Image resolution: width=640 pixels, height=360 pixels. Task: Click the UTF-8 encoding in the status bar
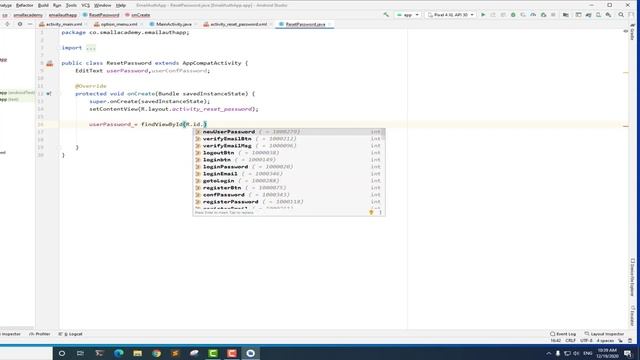(586, 340)
